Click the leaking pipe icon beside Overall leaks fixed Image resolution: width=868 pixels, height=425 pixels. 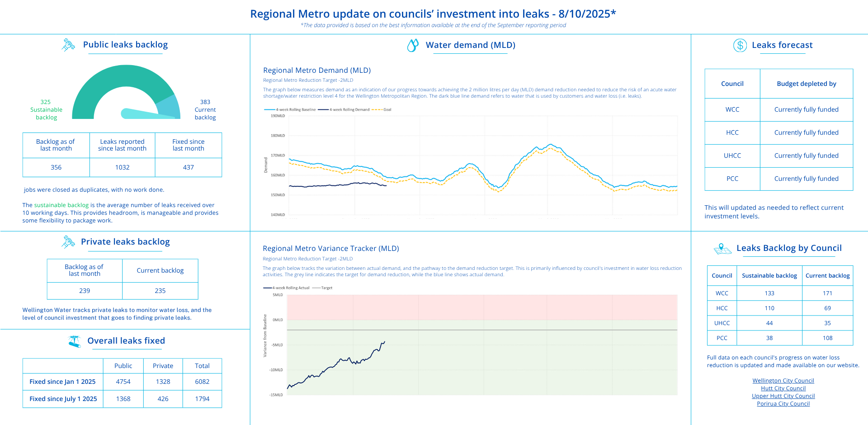point(75,341)
